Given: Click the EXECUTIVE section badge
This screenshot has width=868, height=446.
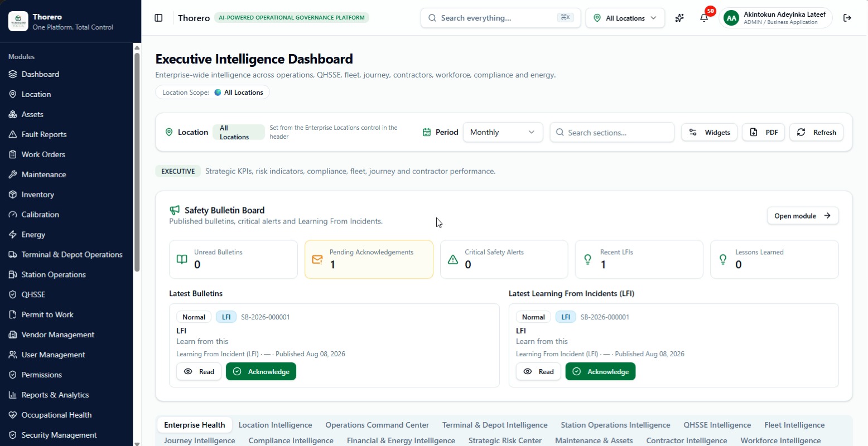Looking at the screenshot, I should point(178,171).
